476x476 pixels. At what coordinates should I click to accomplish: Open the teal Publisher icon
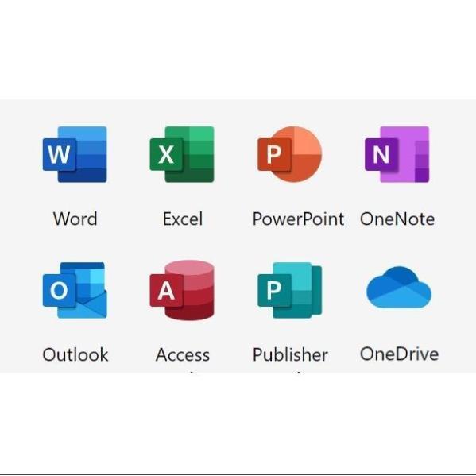[289, 290]
